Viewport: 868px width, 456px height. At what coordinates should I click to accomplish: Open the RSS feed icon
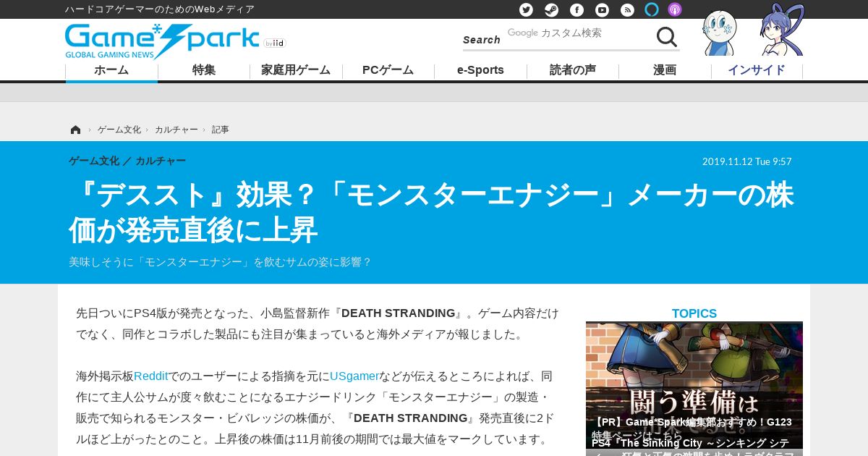coord(627,9)
